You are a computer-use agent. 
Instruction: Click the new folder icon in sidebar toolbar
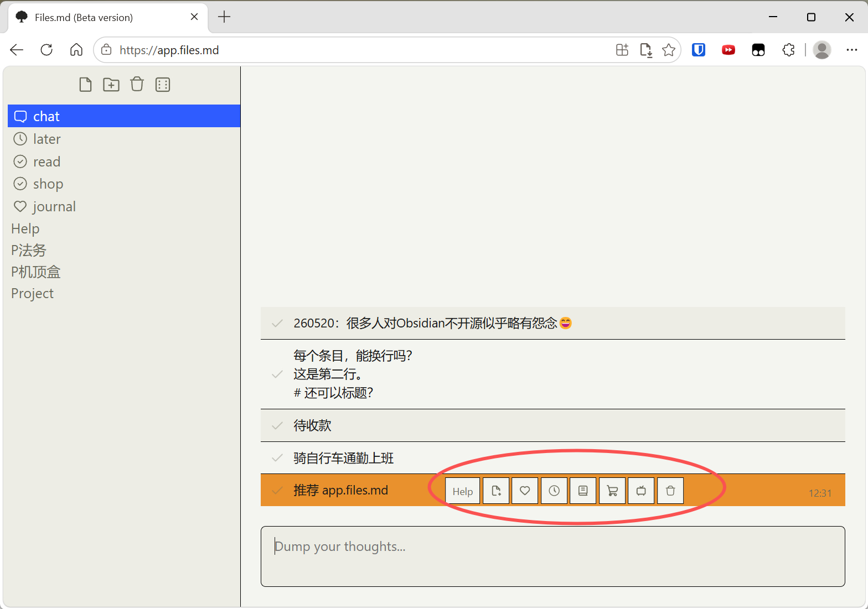111,85
